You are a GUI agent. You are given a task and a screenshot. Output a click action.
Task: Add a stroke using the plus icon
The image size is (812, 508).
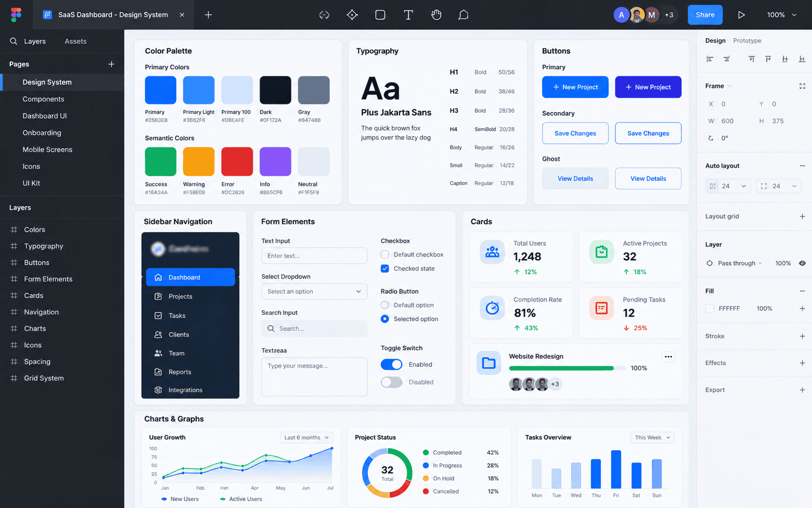pos(802,336)
